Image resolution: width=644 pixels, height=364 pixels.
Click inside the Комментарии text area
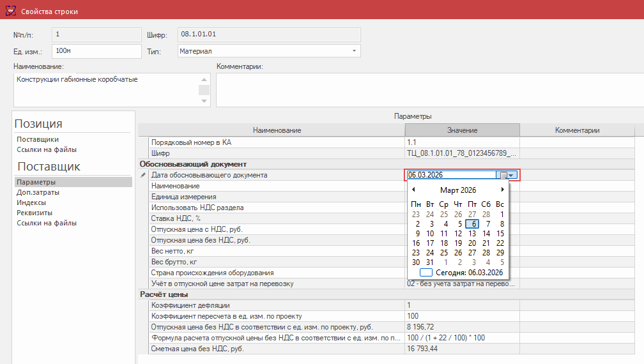click(428, 89)
